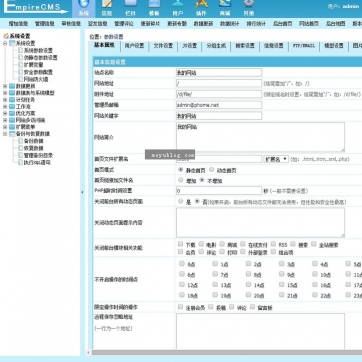Expand the 工作流 tree node
Image resolution: width=362 pixels, height=362 pixels.
pyautogui.click(x=5, y=107)
